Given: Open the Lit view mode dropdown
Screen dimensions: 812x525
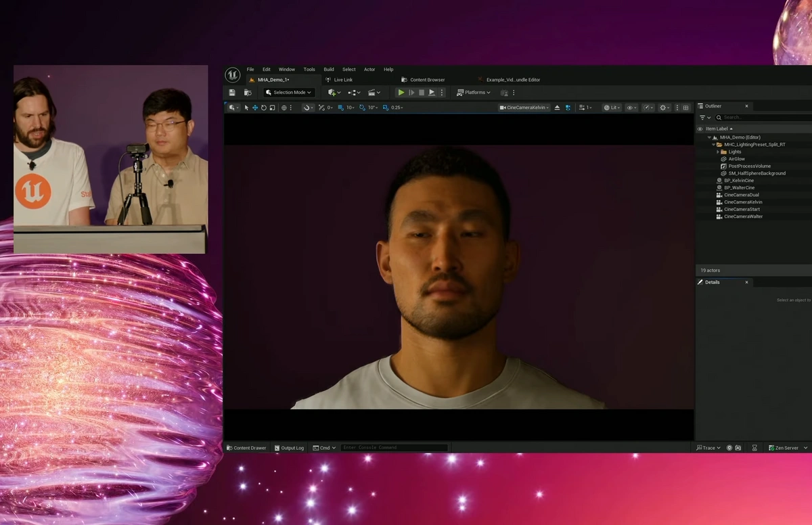Looking at the screenshot, I should pyautogui.click(x=611, y=108).
